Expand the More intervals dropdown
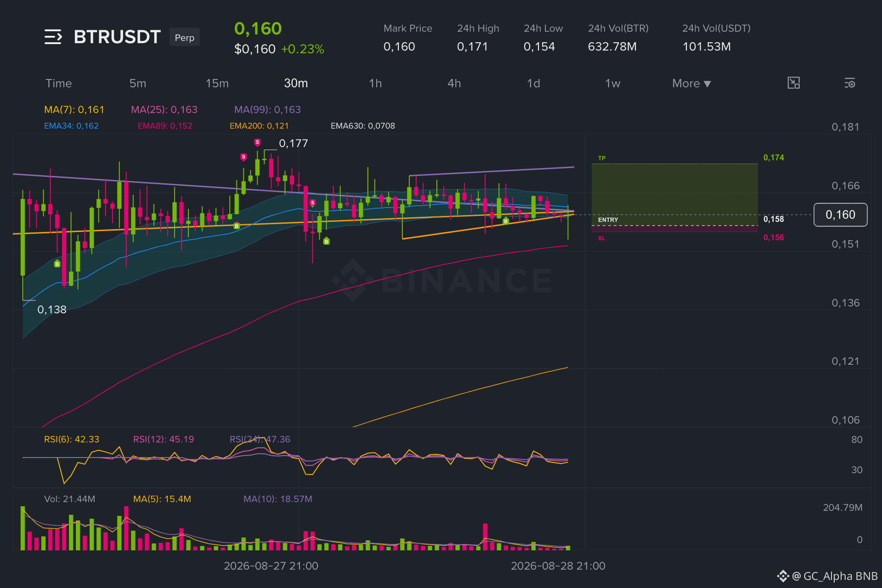Image resolution: width=882 pixels, height=588 pixels. (x=691, y=83)
